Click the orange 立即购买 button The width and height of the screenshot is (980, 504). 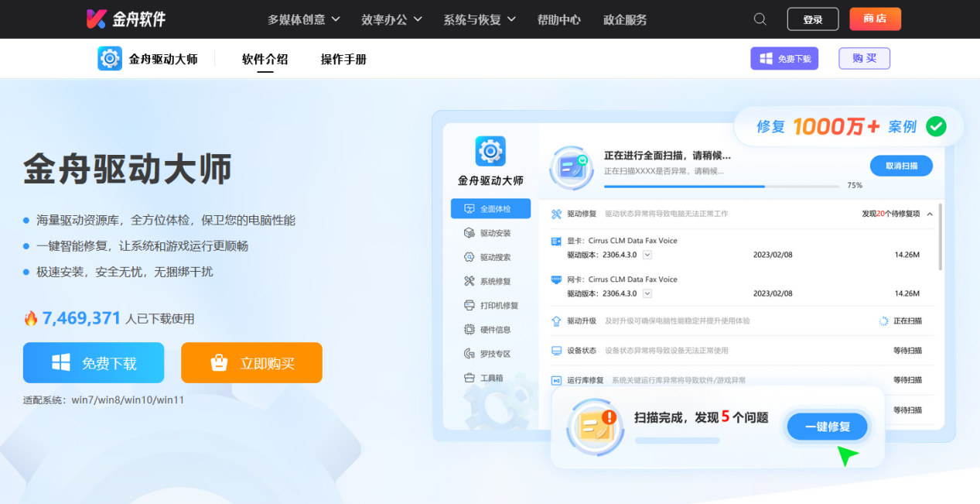252,363
